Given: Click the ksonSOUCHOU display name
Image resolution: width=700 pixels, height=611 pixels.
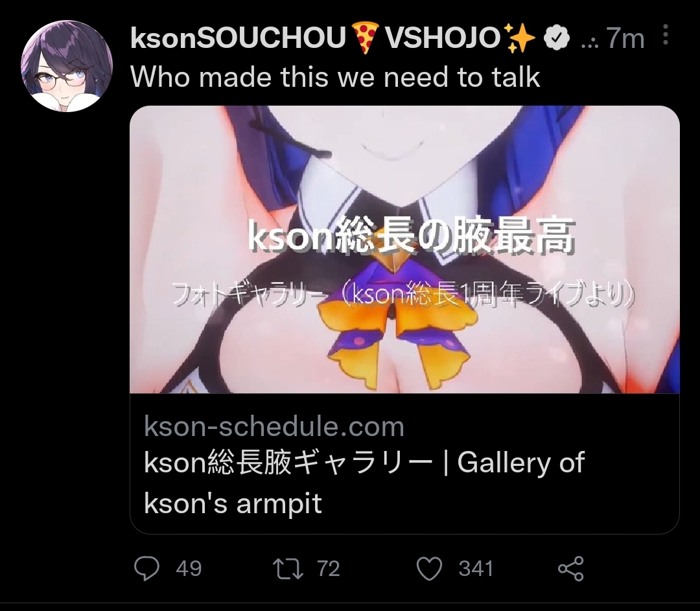Looking at the screenshot, I should tap(238, 38).
